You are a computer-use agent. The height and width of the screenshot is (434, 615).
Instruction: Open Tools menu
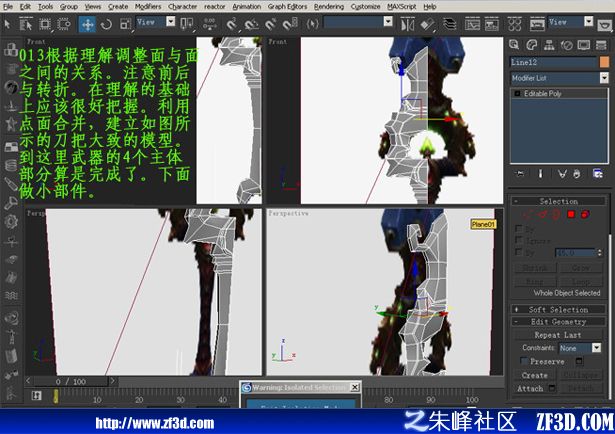(45, 7)
